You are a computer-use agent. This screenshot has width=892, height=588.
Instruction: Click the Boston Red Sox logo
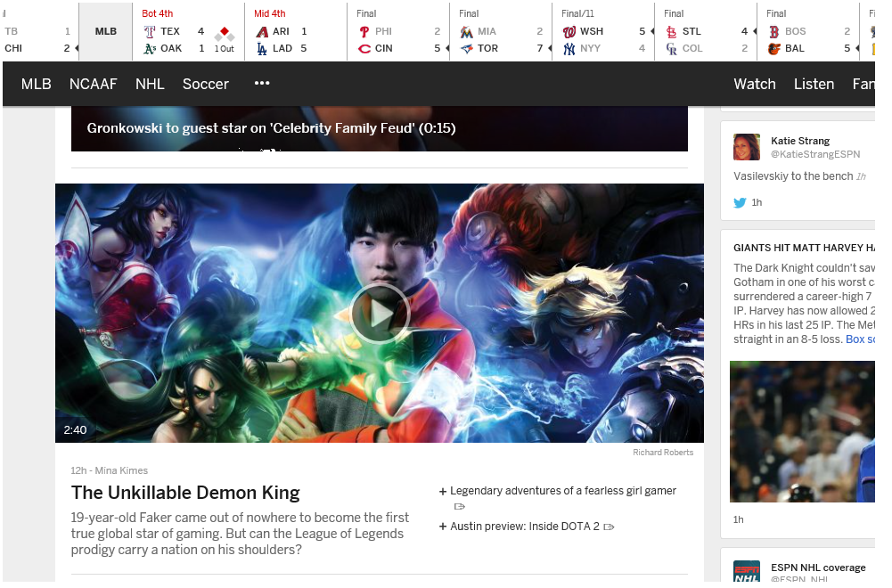(x=773, y=32)
